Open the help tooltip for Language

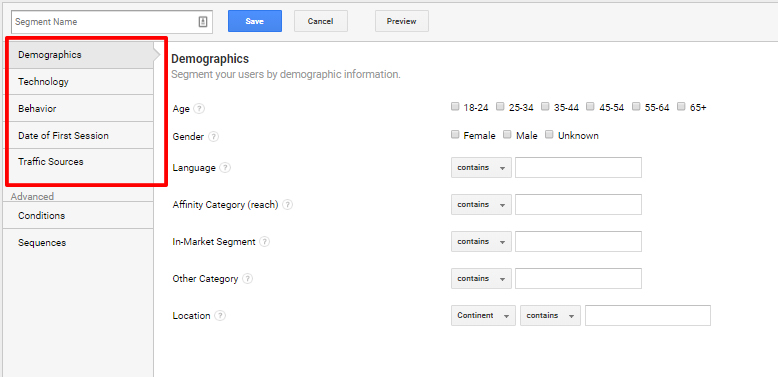click(x=225, y=168)
